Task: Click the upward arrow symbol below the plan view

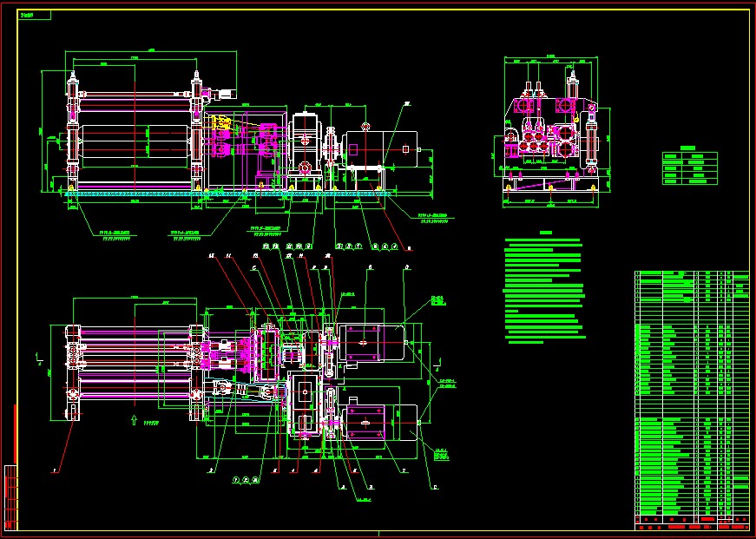Action: (134, 420)
